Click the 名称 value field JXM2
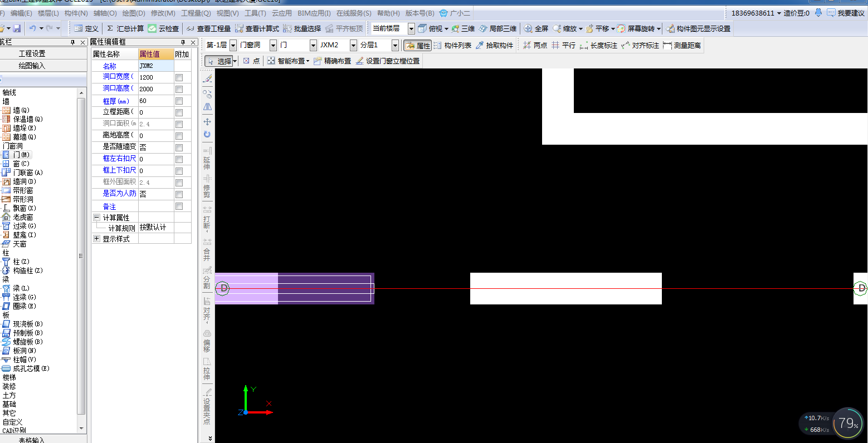Screen dimensions: 868x443 156,66
